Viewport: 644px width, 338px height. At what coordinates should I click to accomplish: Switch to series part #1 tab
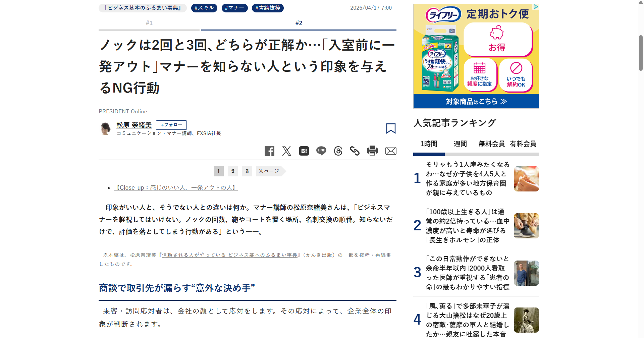(x=149, y=23)
